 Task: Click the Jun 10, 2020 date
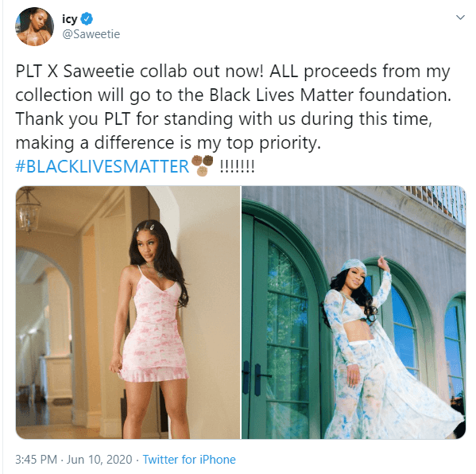99,460
